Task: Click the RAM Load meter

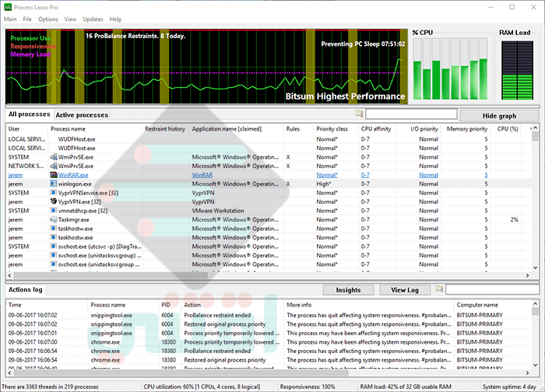Action: click(x=517, y=70)
